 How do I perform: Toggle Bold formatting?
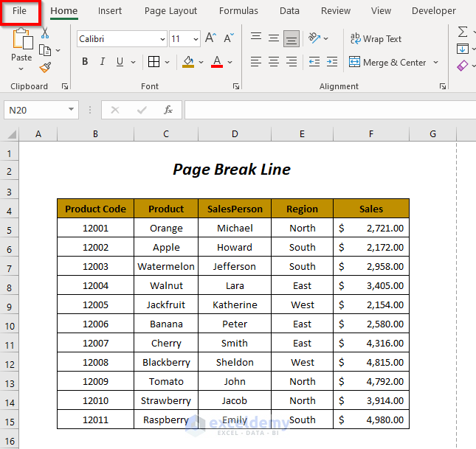point(85,62)
